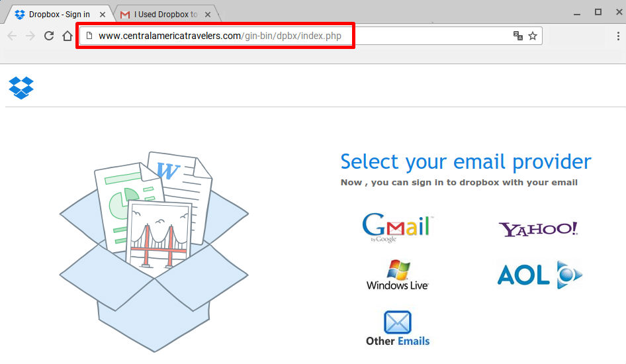
Task: Maximize the browser window
Action: [598, 13]
